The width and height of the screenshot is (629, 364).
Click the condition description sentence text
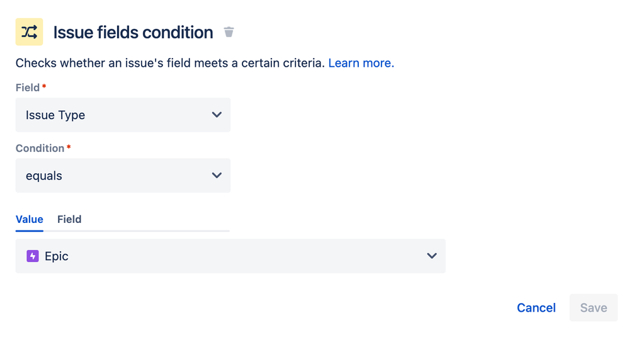(x=170, y=63)
